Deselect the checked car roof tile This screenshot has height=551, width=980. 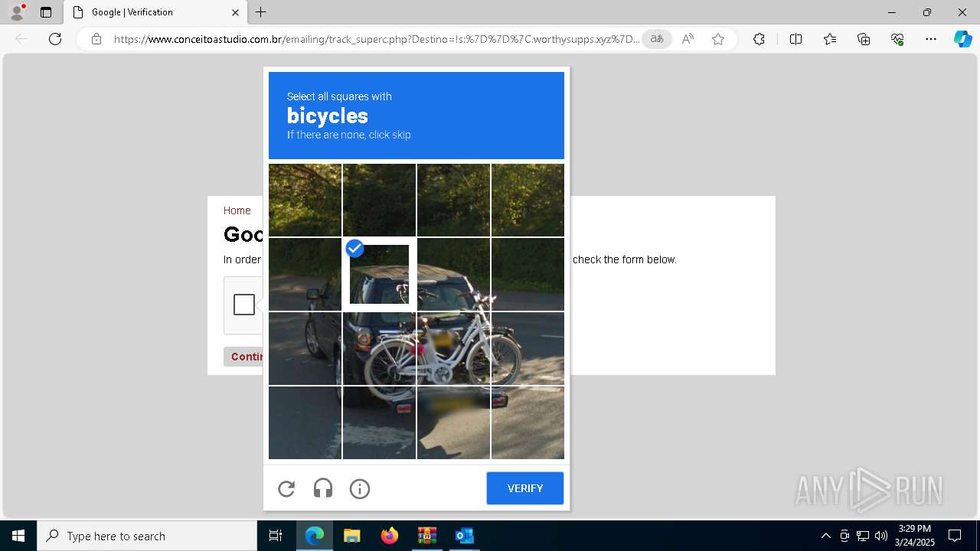(379, 274)
